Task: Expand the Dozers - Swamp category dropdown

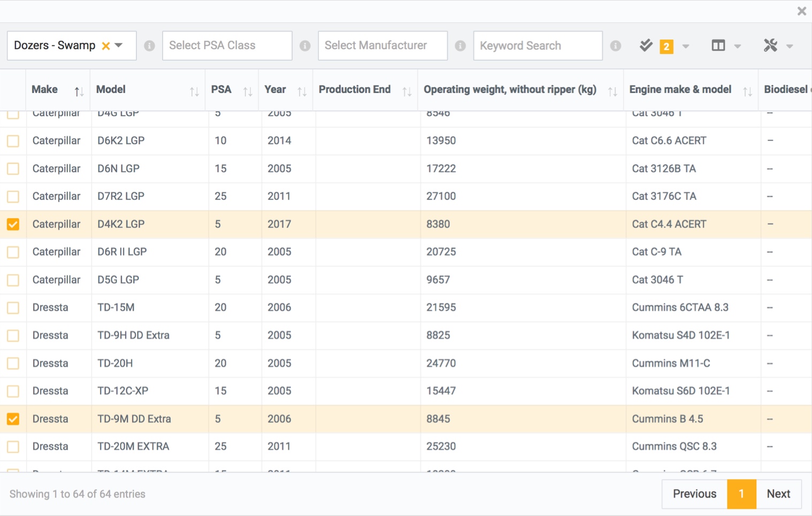Action: (x=119, y=45)
